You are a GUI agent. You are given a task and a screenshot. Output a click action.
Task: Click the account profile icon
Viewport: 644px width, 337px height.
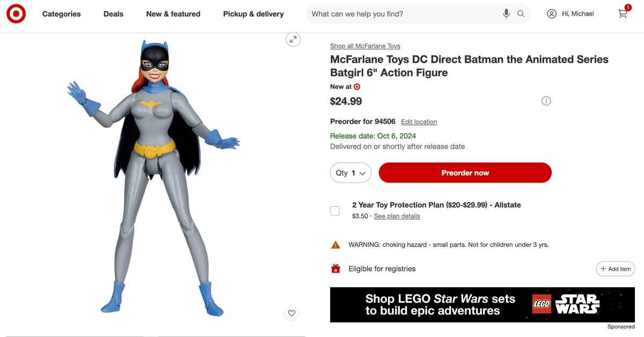(x=552, y=14)
